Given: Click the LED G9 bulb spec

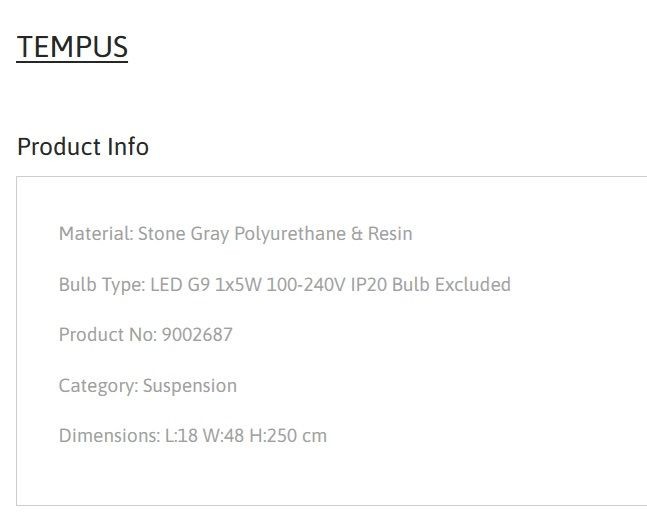Looking at the screenshot, I should [x=180, y=285].
